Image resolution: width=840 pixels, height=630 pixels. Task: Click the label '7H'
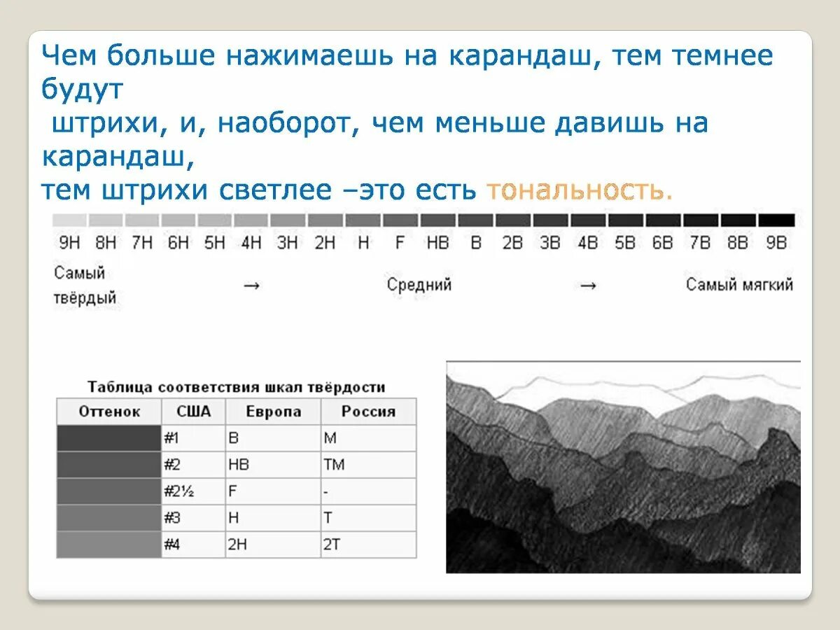pos(142,244)
